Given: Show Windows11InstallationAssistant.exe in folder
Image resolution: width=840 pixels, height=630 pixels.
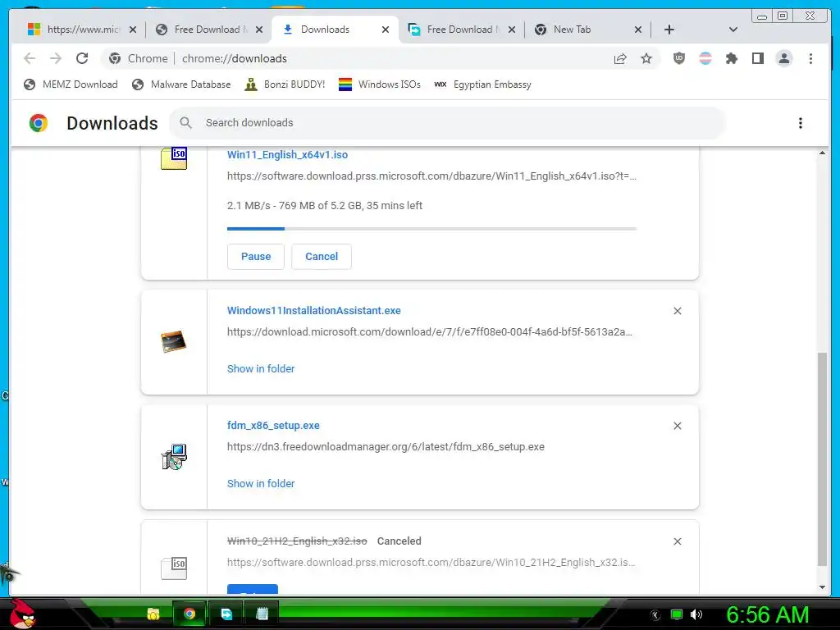Looking at the screenshot, I should [x=261, y=368].
